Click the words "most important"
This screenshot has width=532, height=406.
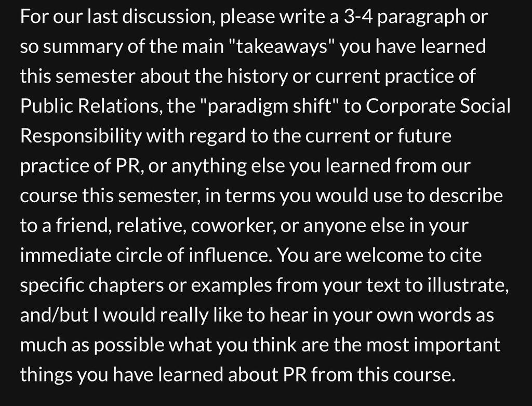point(433,345)
